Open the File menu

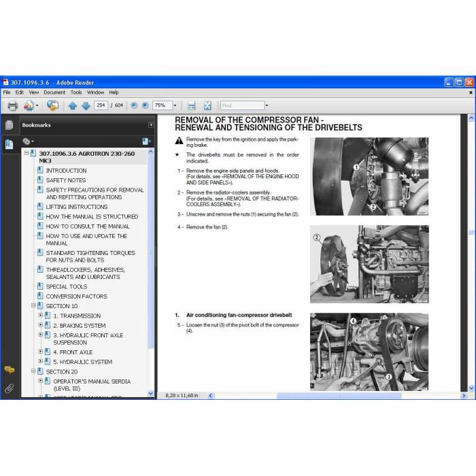click(x=7, y=92)
